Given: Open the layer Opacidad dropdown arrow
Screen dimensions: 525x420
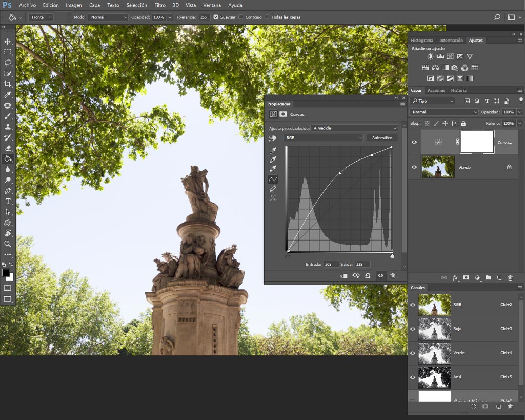Looking at the screenshot, I should pyautogui.click(x=520, y=112).
